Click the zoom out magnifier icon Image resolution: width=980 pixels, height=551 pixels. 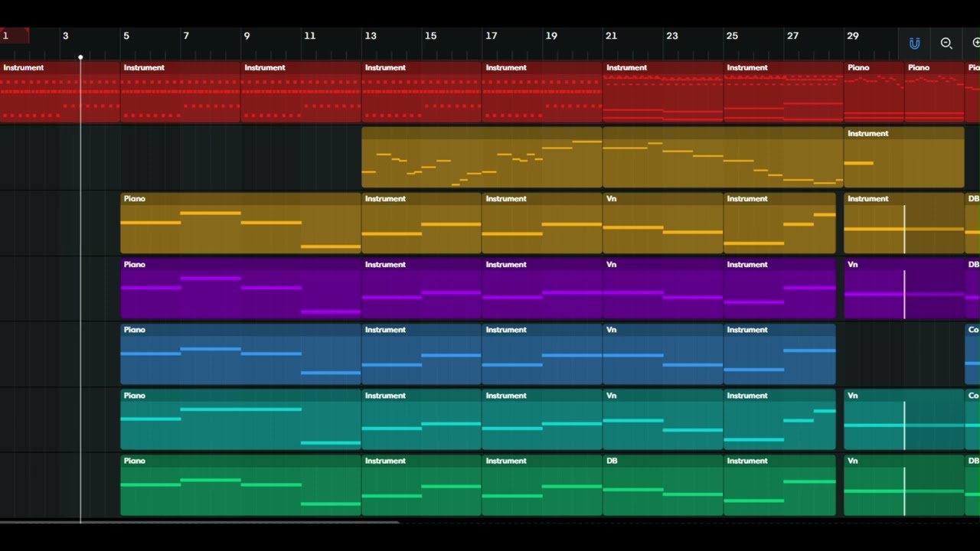coord(946,44)
